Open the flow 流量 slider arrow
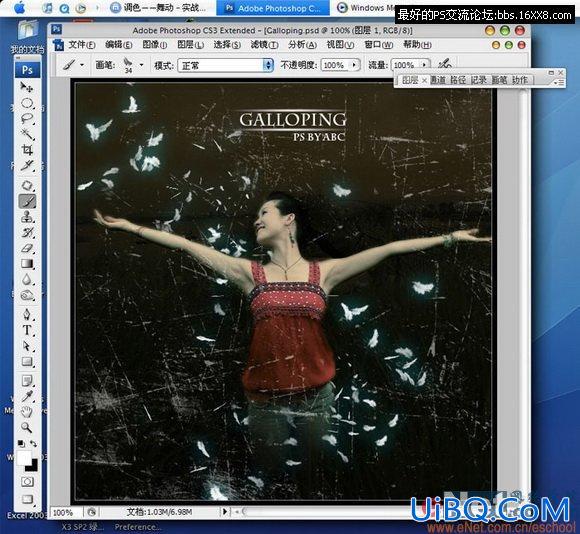This screenshot has height=534, width=580. [424, 65]
